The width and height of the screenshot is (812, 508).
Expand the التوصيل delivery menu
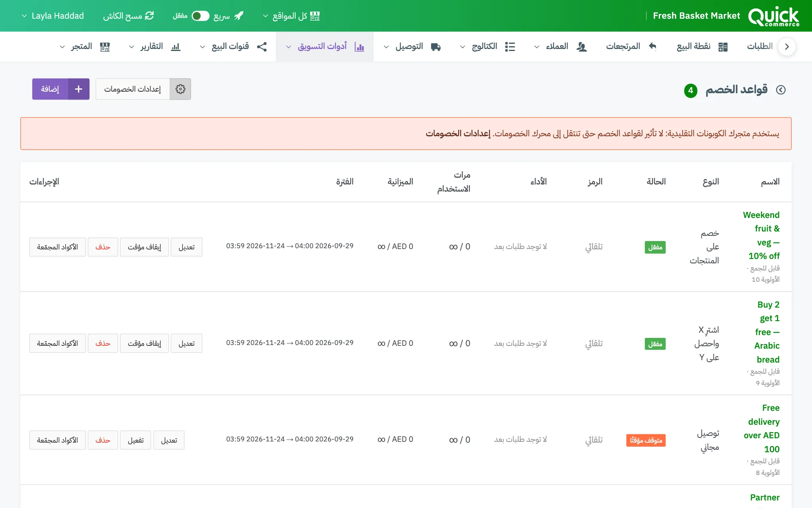(412, 47)
